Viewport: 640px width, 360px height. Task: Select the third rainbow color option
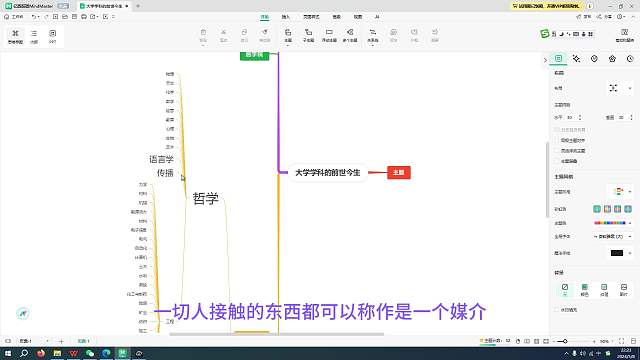(x=618, y=209)
